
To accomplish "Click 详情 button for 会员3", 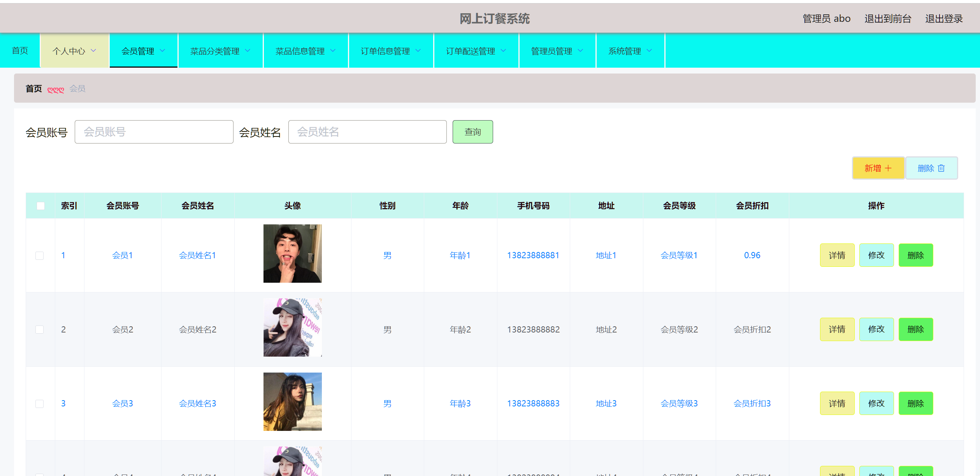I will [837, 403].
